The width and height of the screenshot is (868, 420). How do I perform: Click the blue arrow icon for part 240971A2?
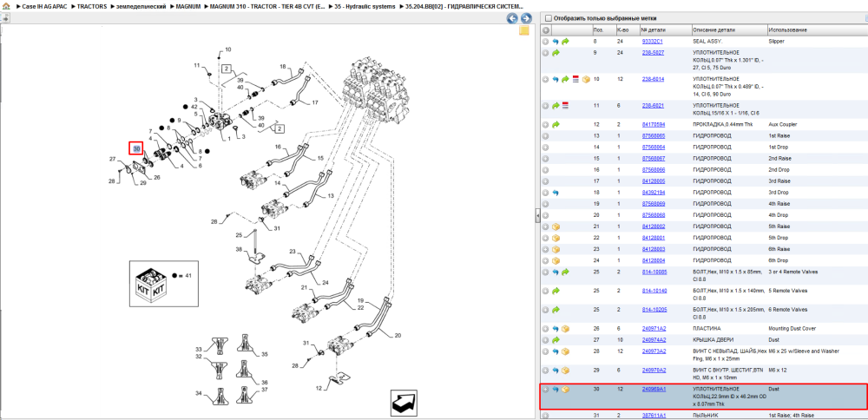tap(556, 329)
